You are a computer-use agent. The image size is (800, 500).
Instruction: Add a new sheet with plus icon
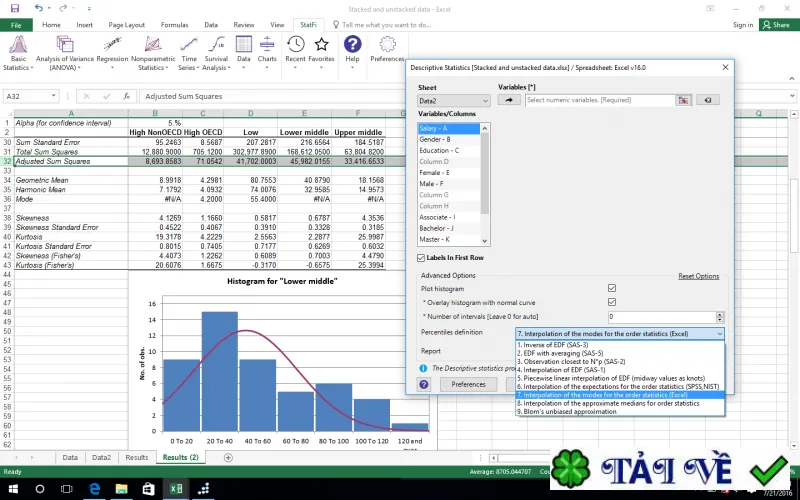coord(228,458)
